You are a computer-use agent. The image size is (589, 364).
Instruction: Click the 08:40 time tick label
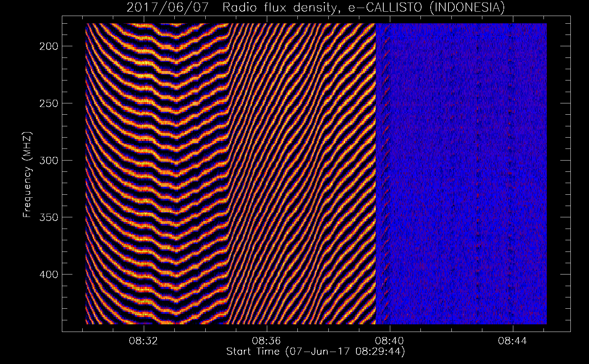tap(390, 341)
